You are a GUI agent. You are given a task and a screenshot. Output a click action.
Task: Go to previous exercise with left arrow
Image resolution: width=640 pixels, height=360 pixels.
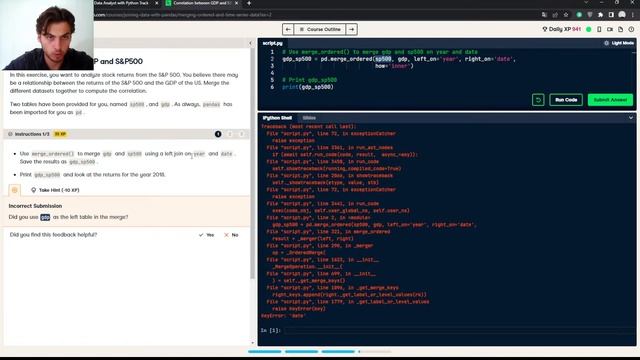pos(288,29)
